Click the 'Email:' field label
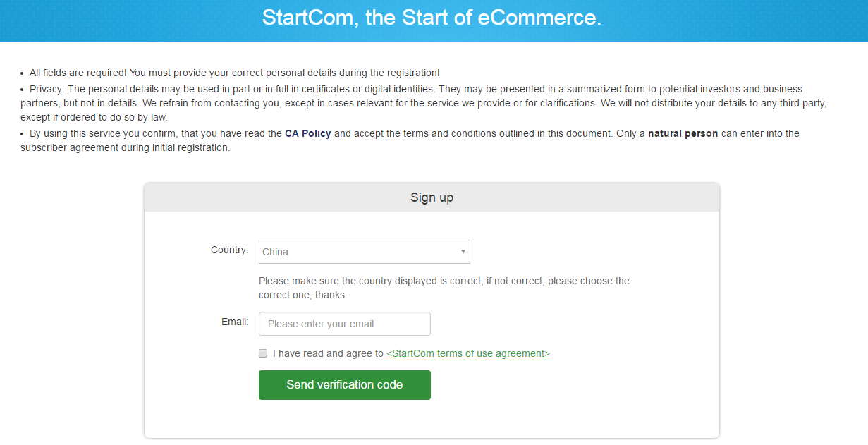 (x=235, y=322)
